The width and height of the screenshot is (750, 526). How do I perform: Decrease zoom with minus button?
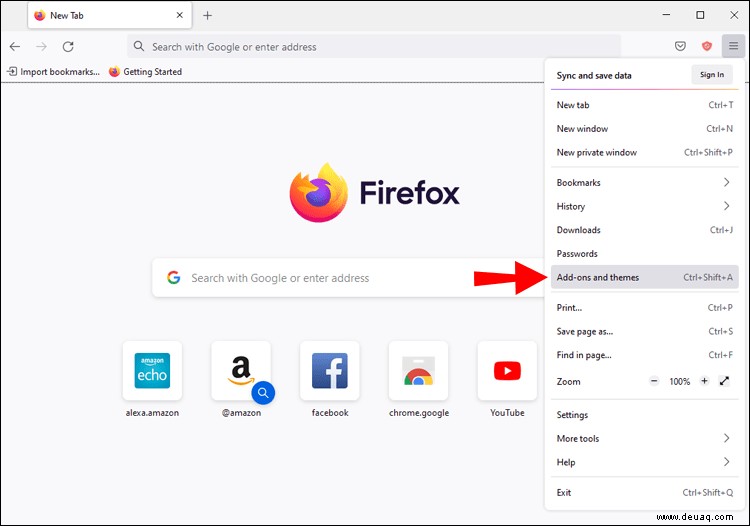pos(654,381)
